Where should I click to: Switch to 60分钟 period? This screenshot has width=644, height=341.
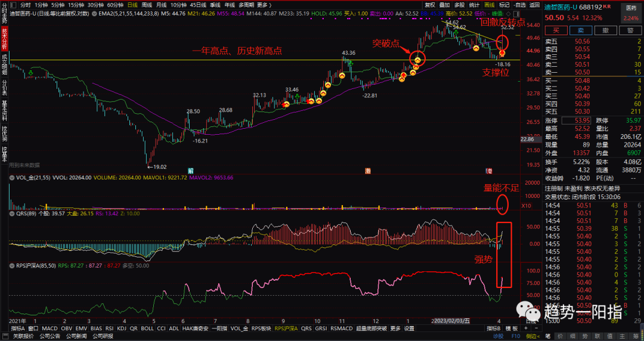(x=116, y=5)
